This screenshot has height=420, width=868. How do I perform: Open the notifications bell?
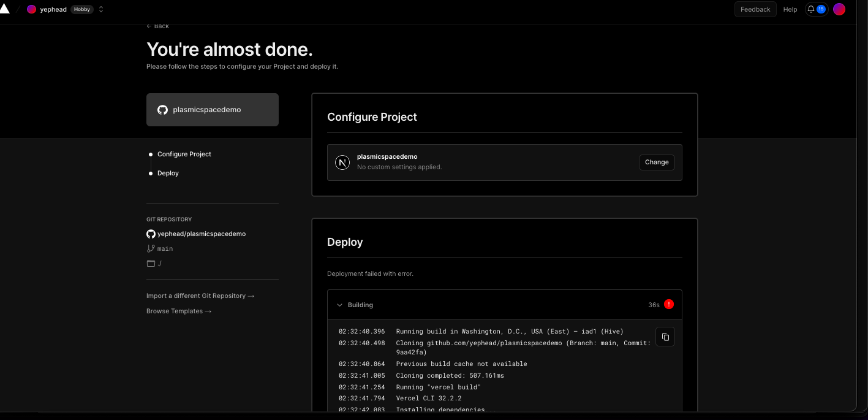[811, 9]
